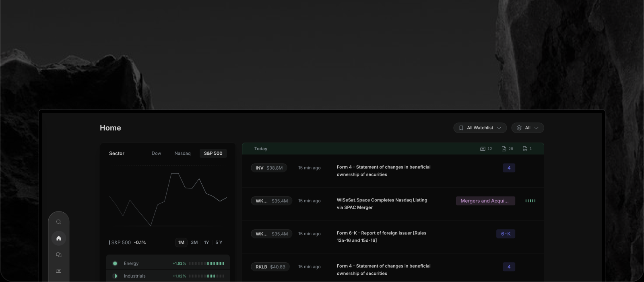Screen dimensions: 644x282
Task: Click the Home page heading
Action: click(110, 128)
